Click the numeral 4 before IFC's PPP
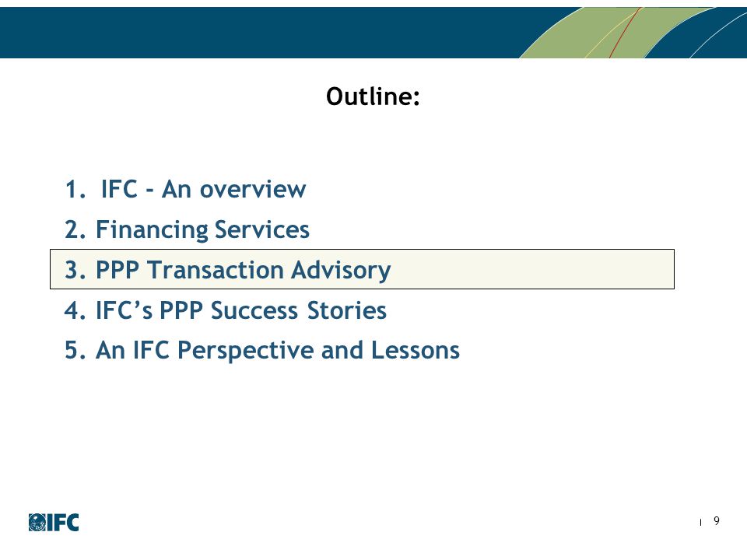747x560 pixels. (72, 310)
